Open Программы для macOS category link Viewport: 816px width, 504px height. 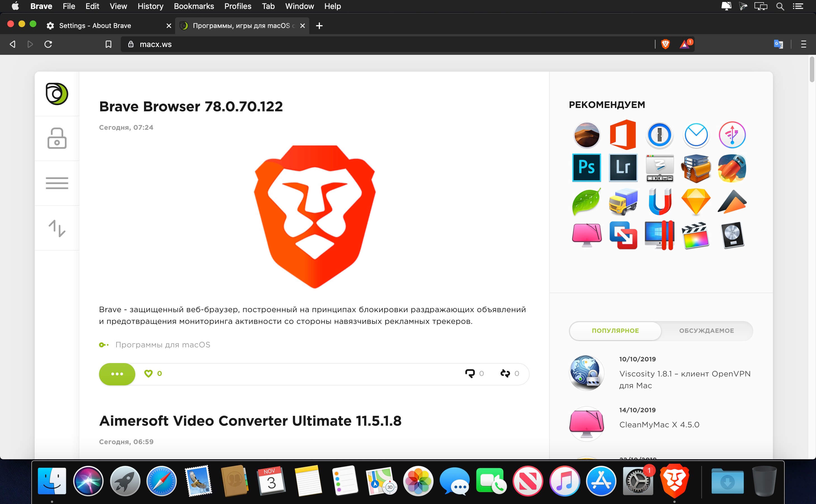(x=162, y=345)
